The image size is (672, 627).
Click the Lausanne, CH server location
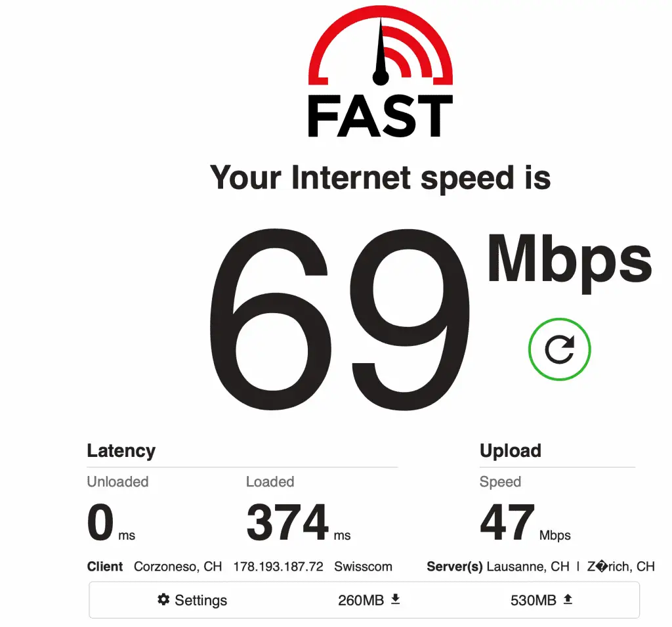(528, 567)
